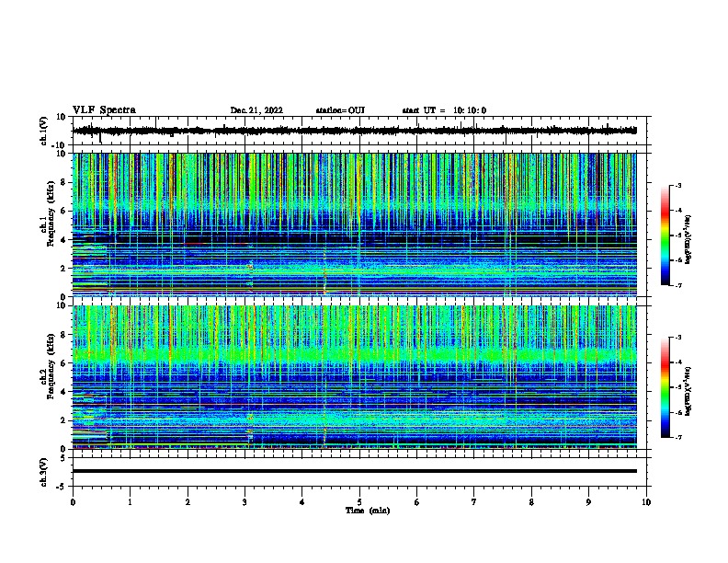Click the "station=OUI" header label

point(340,110)
